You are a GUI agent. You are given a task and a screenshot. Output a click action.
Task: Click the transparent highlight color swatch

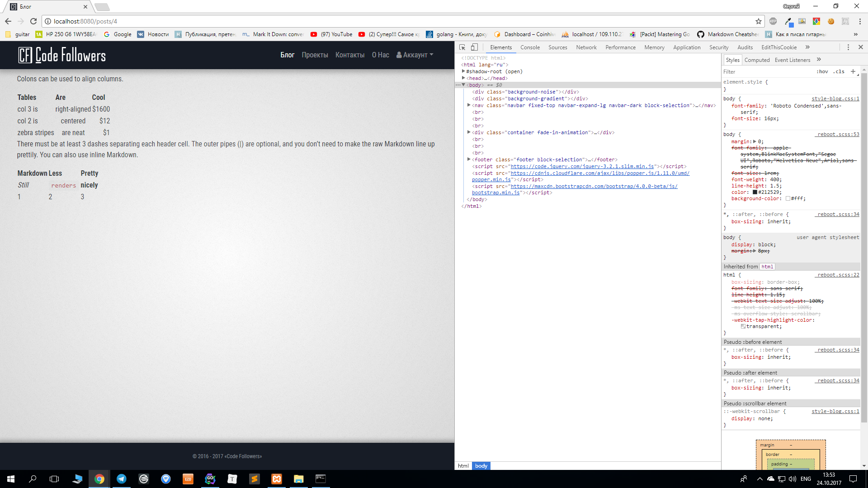tap(743, 326)
